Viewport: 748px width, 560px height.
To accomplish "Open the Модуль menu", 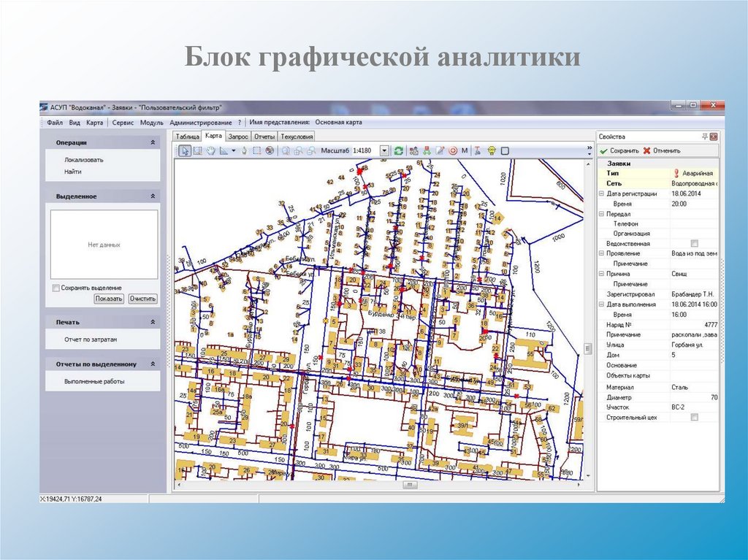I will tap(152, 123).
